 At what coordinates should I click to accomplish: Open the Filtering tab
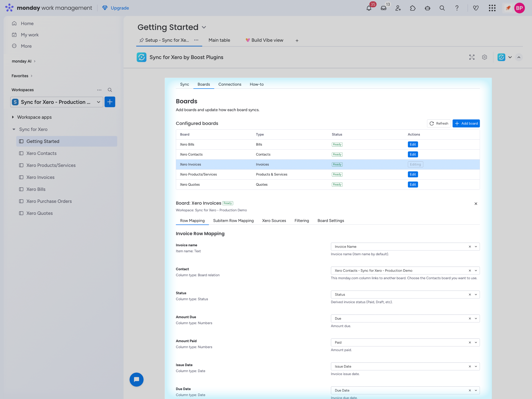pos(301,221)
